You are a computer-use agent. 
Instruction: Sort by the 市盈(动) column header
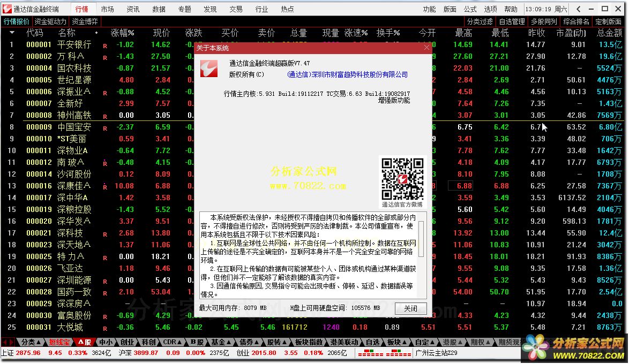tap(571, 33)
